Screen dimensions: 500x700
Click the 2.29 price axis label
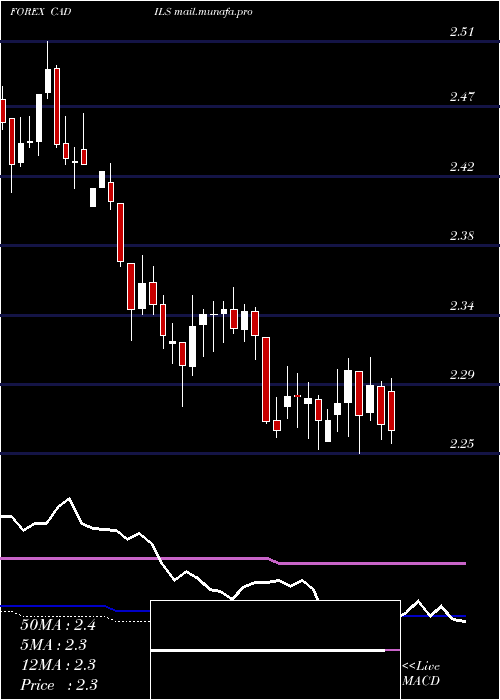point(462,375)
